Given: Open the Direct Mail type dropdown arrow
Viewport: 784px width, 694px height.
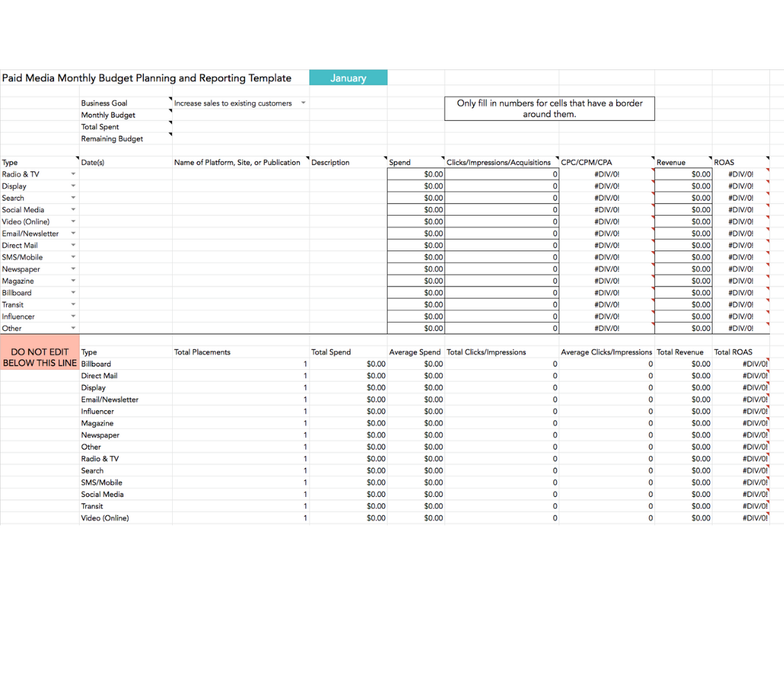Looking at the screenshot, I should tap(73, 245).
